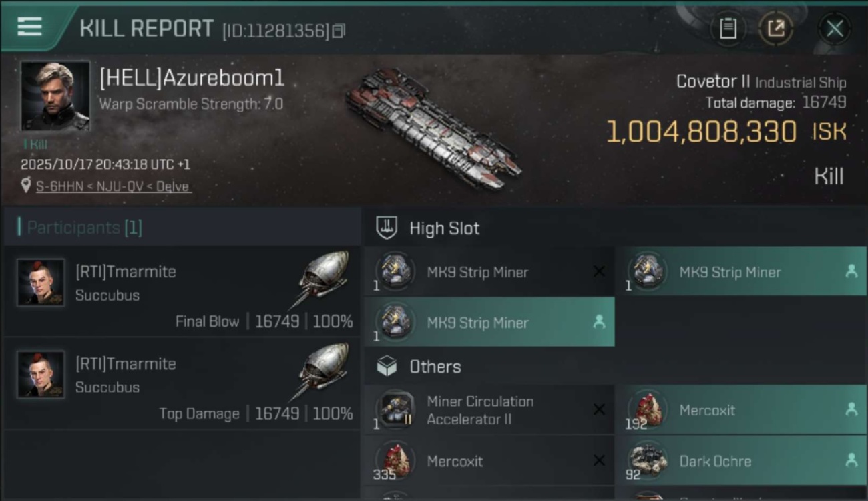Open the S-6HHN location link
868x501 pixels.
click(x=113, y=186)
